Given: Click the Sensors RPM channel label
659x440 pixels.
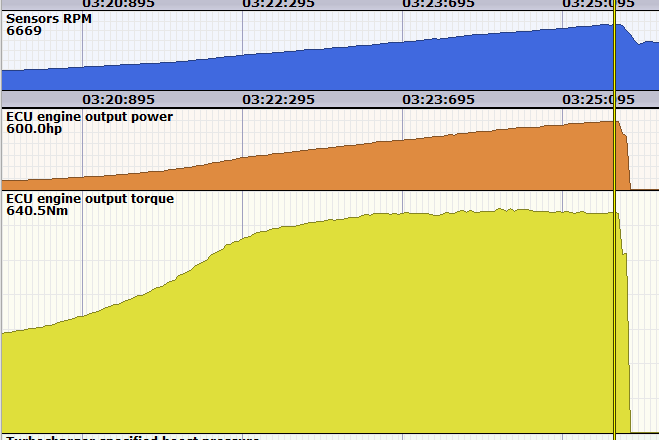Looking at the screenshot, I should click(x=46, y=18).
